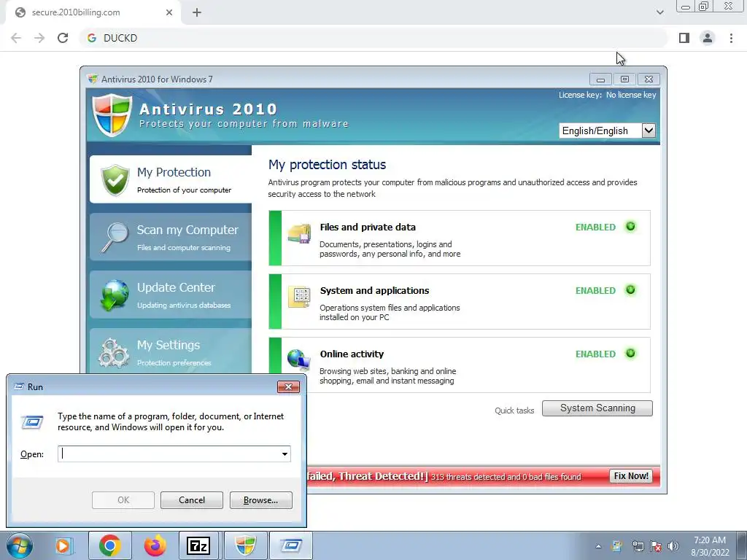Open the media player taskbar icon
The height and width of the screenshot is (560, 747).
coord(63,545)
